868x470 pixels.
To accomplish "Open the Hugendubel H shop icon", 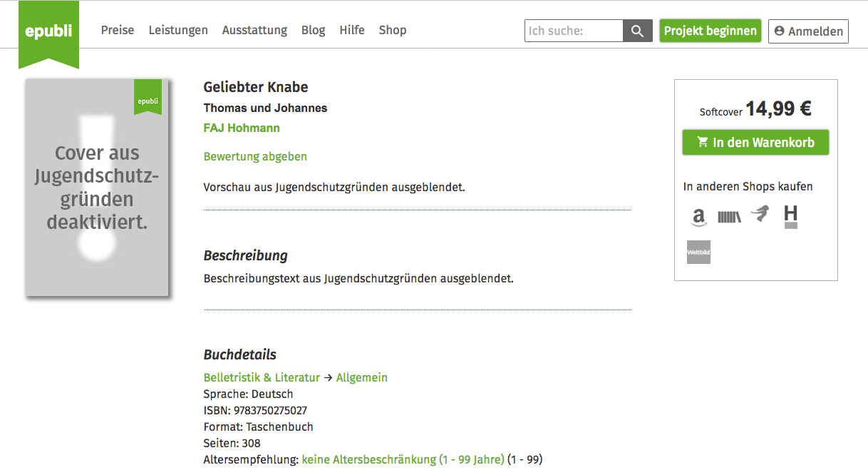I will pyautogui.click(x=790, y=215).
